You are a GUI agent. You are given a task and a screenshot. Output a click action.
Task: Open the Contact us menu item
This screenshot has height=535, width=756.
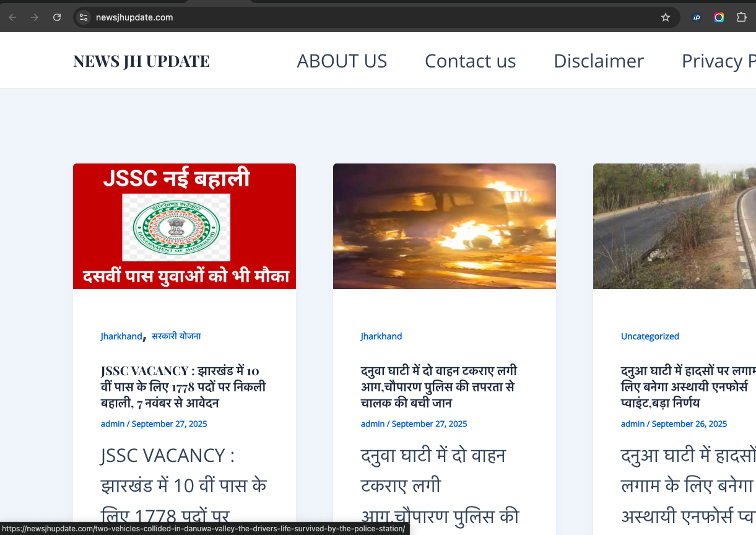point(470,61)
